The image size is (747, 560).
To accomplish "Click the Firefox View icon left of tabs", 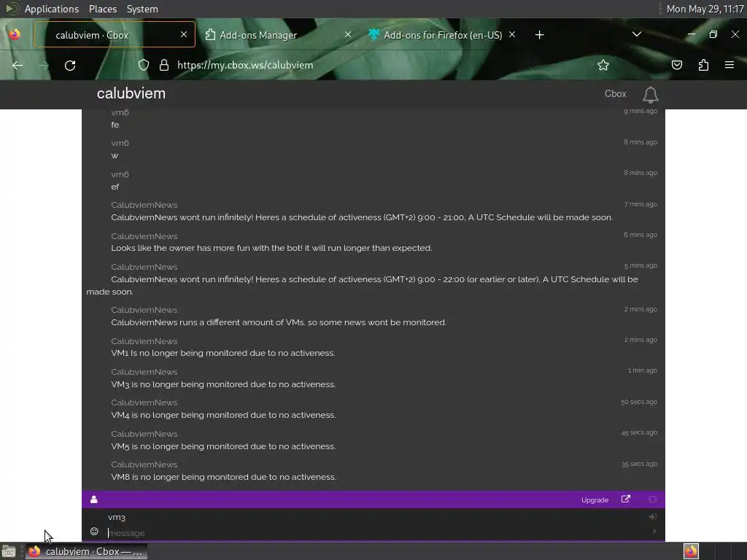I will pos(15,34).
